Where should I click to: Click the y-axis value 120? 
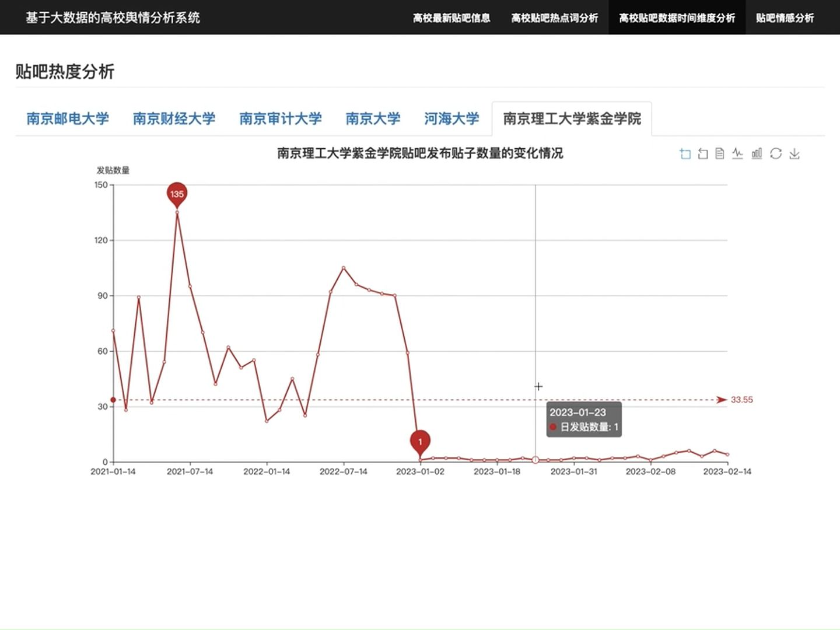(101, 240)
